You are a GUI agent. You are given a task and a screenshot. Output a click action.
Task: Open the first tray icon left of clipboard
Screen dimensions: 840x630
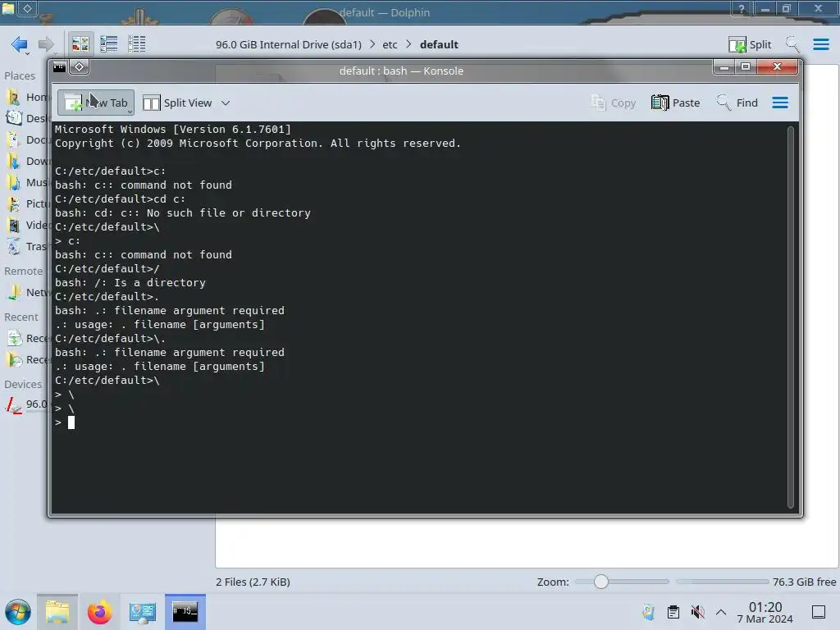point(648,612)
